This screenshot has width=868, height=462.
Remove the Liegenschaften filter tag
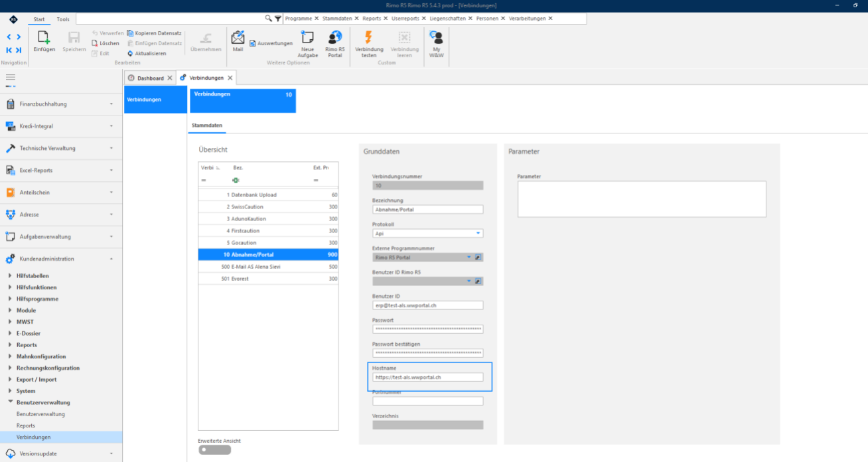coord(470,19)
